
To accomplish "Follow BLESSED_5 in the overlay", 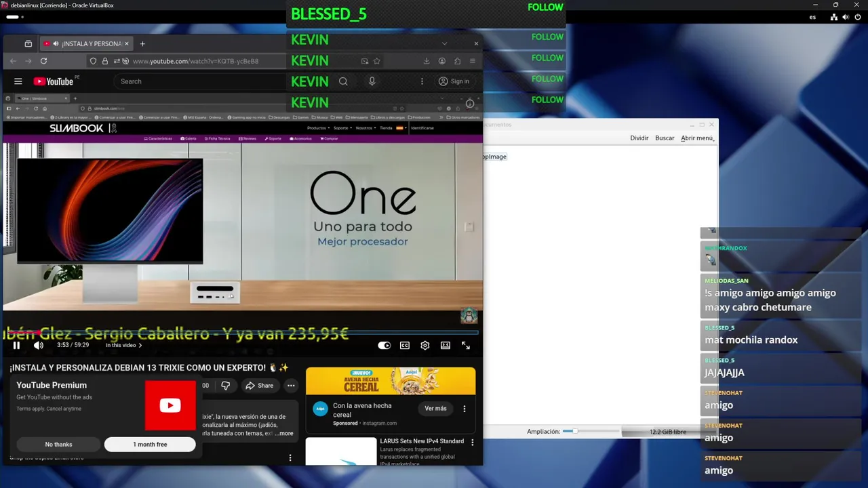I will 545,7.
